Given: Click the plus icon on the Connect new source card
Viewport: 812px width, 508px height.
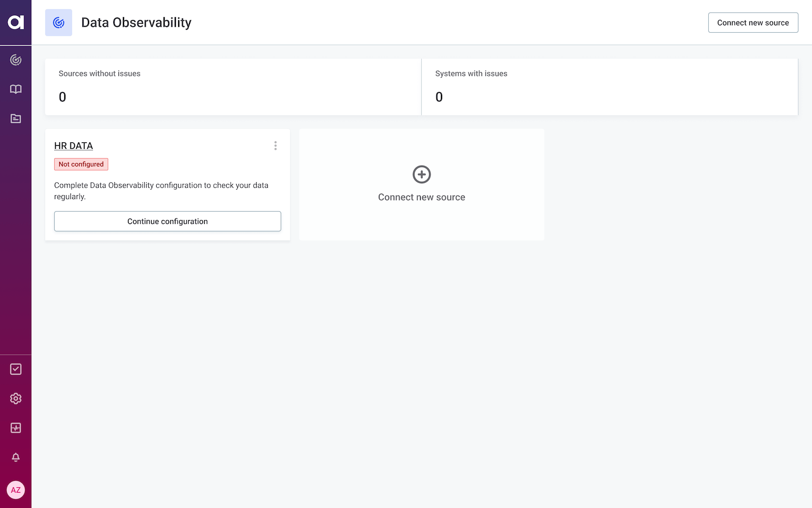Looking at the screenshot, I should (x=422, y=174).
